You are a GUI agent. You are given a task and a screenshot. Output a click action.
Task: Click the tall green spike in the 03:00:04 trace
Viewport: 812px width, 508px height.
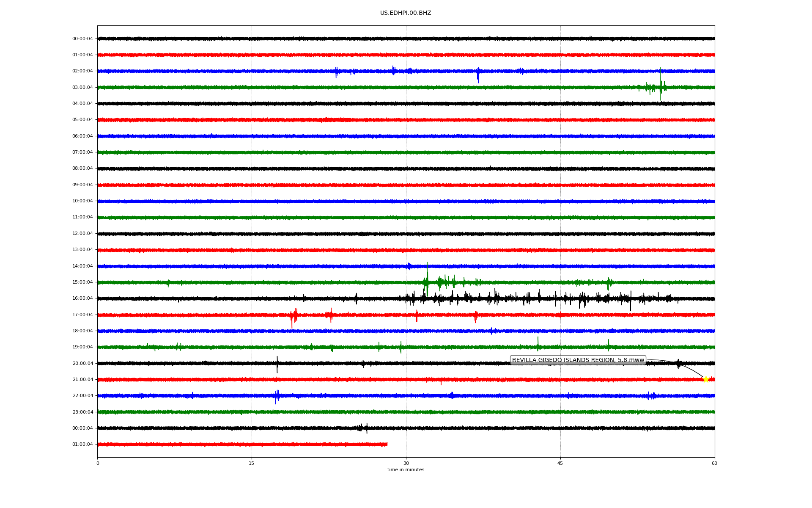pos(660,84)
